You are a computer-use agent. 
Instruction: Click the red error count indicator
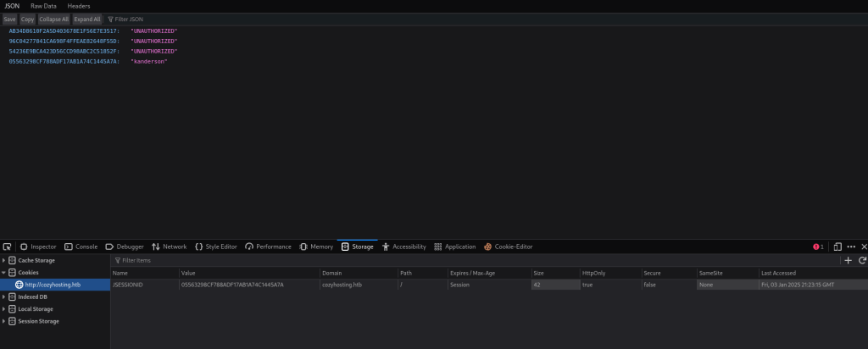(818, 247)
